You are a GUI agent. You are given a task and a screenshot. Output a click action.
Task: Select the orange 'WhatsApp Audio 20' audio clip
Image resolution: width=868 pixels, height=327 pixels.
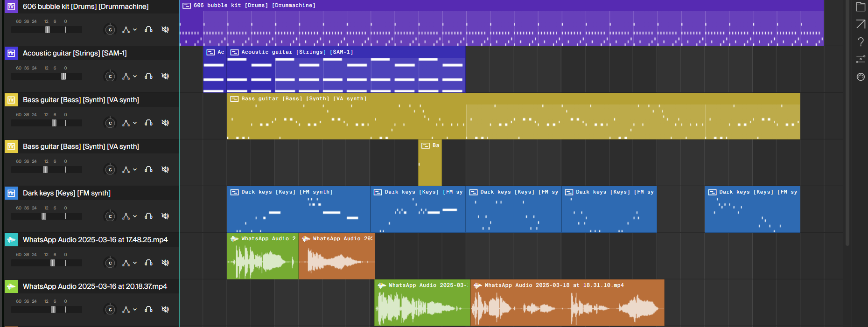[x=337, y=256]
